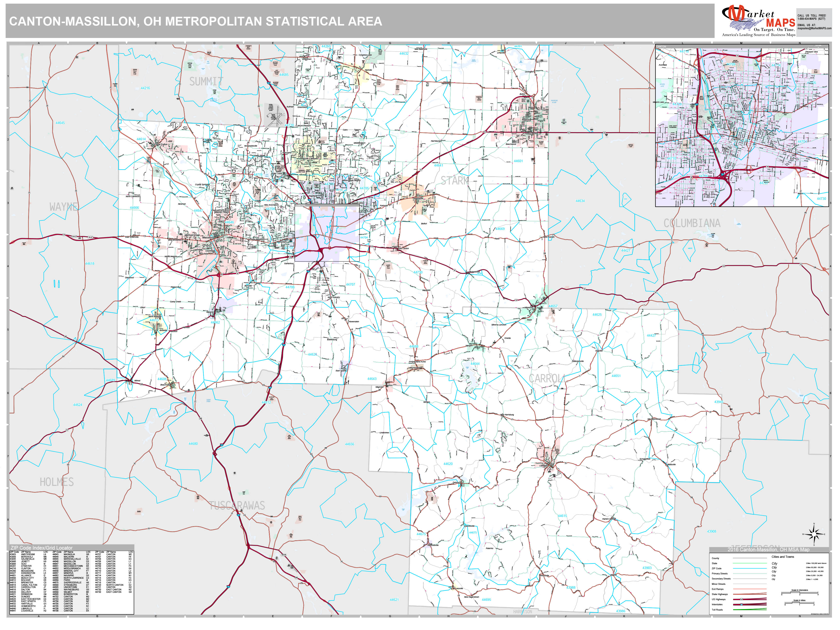Click the Canton-Massillon Metropolitan Statistical Area title
Viewport: 840px width, 630px height.
[196, 21]
